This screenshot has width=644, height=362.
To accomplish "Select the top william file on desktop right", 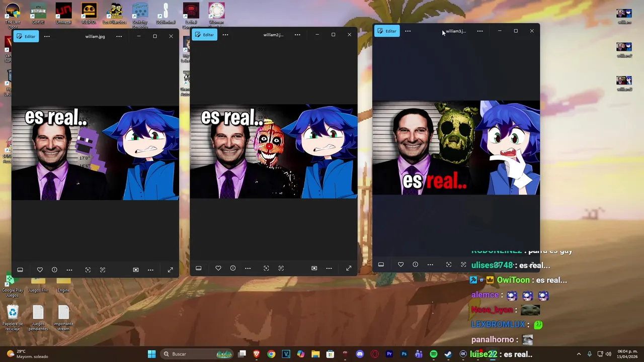I will [624, 17].
